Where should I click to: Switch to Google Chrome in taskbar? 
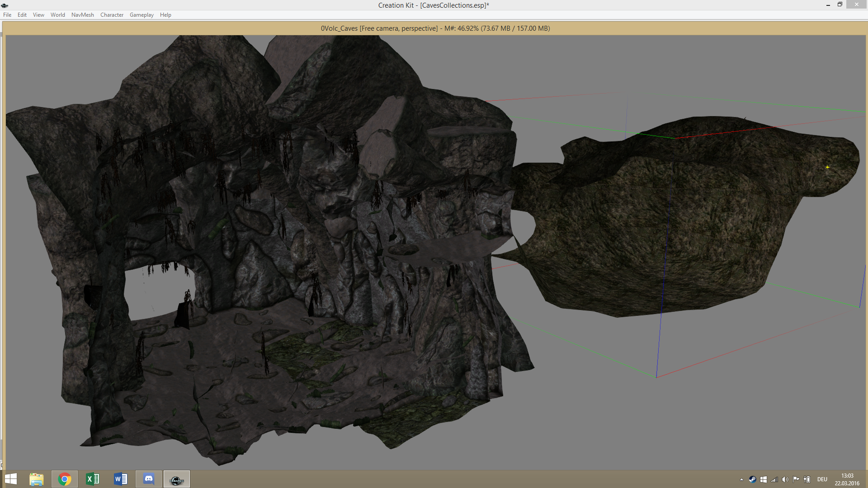pyautogui.click(x=65, y=479)
